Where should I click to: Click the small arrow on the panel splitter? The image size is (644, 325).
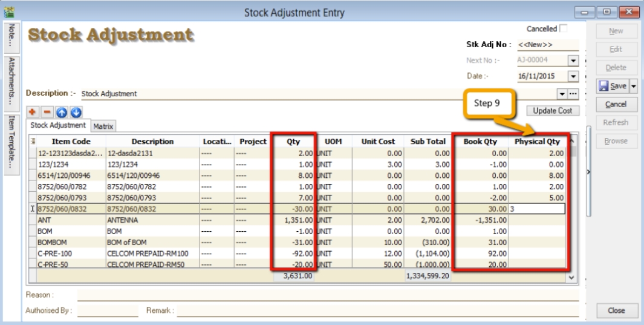(588, 172)
